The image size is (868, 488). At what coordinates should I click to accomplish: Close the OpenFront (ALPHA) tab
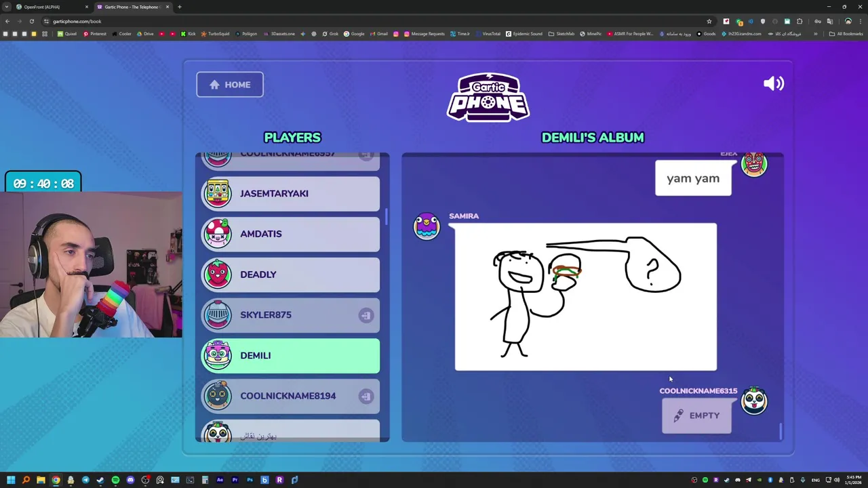coord(86,7)
